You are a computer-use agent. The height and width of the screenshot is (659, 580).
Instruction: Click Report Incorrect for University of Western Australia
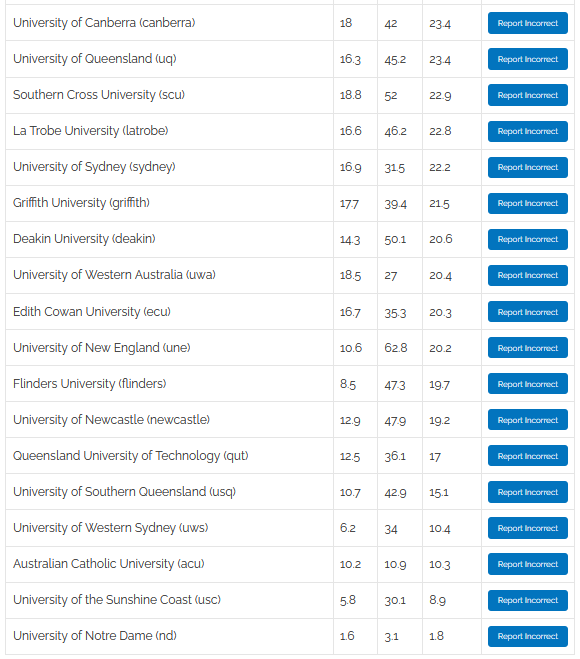527,275
